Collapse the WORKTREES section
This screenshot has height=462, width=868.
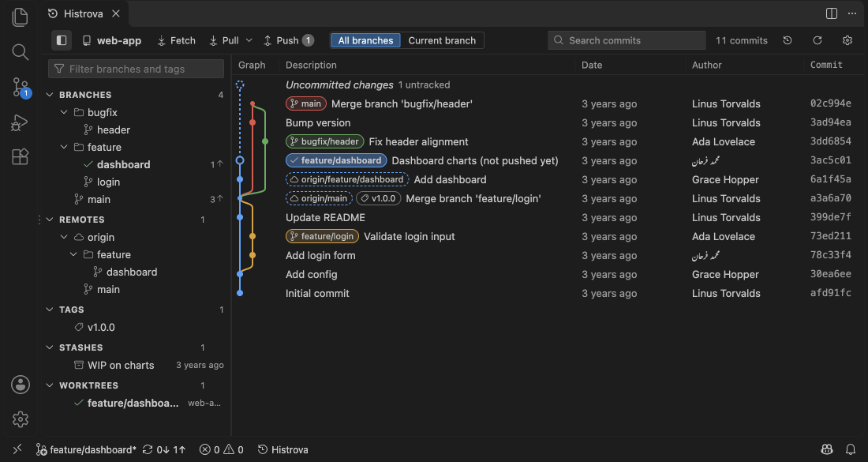137,385
